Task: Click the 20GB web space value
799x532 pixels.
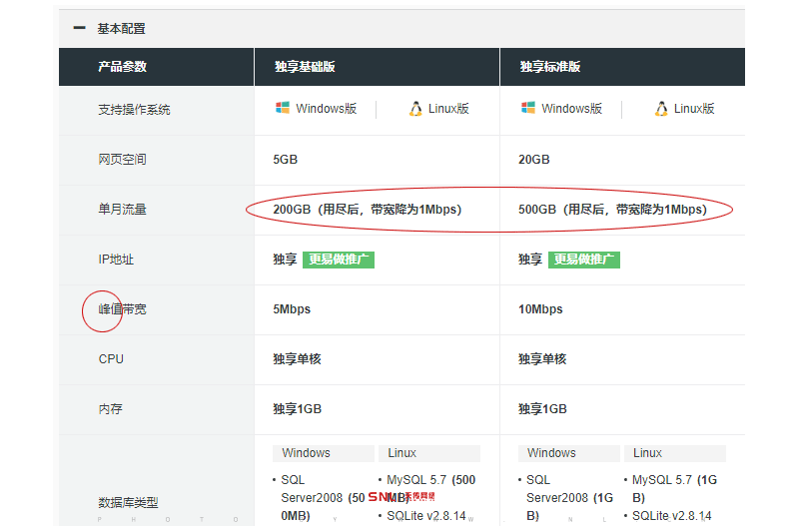Action: (x=534, y=160)
